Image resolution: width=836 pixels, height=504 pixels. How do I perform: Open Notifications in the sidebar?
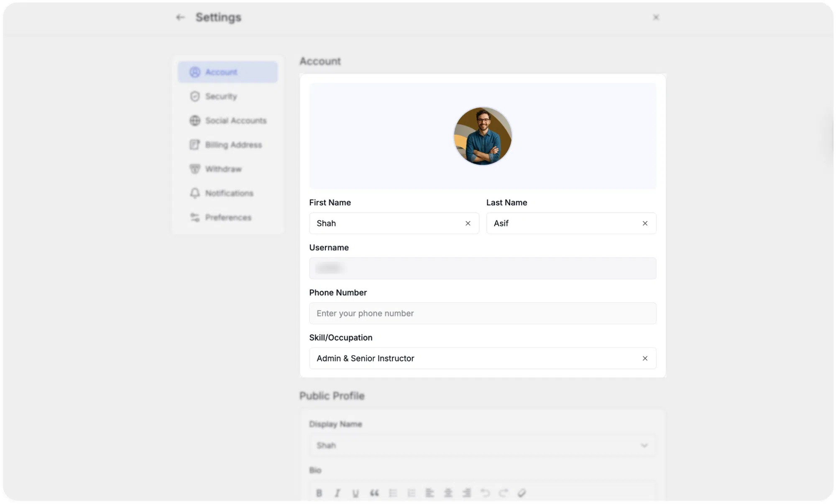coord(228,193)
